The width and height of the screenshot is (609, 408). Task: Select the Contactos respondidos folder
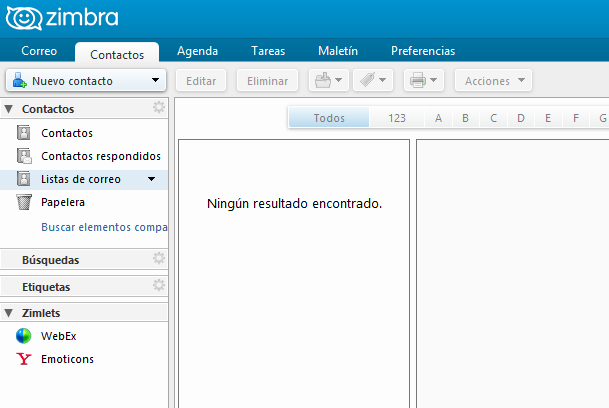[x=84, y=156]
